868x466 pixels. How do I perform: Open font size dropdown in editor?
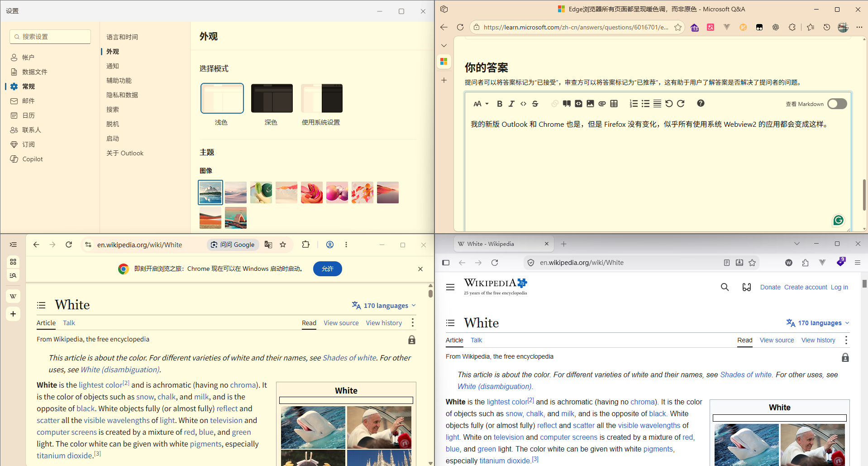point(481,104)
